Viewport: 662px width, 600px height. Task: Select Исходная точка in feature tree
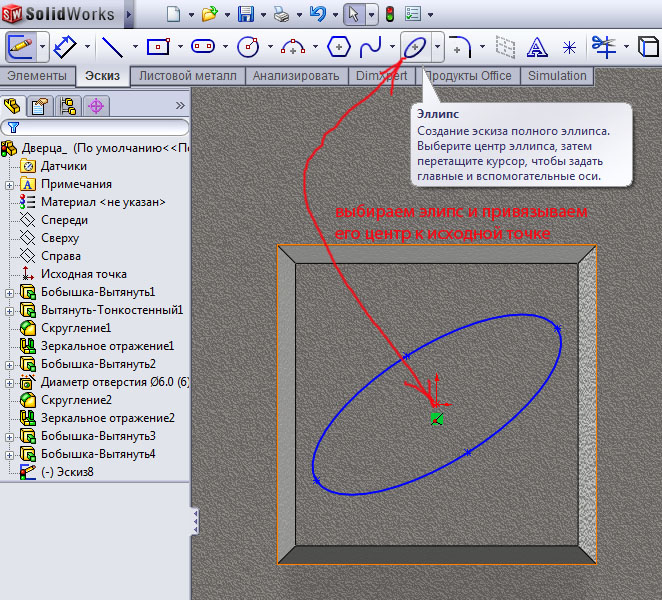pyautogui.click(x=83, y=274)
